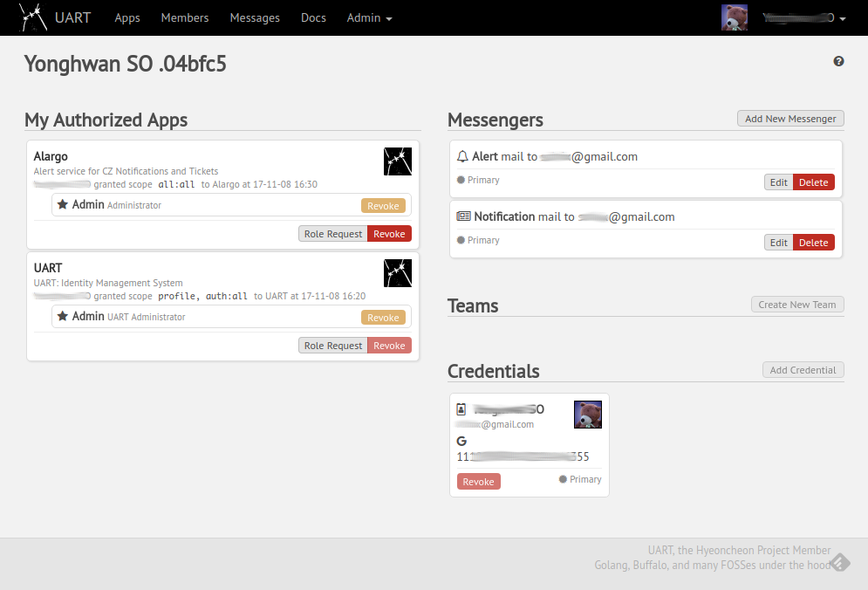Click Role Request for UART app
Viewport: 868px width, 590px height.
pyautogui.click(x=332, y=346)
